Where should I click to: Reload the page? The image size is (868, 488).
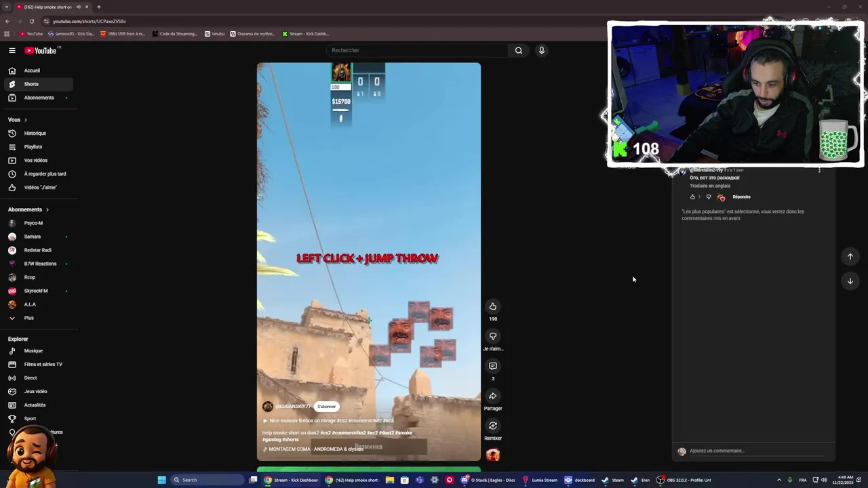31,21
